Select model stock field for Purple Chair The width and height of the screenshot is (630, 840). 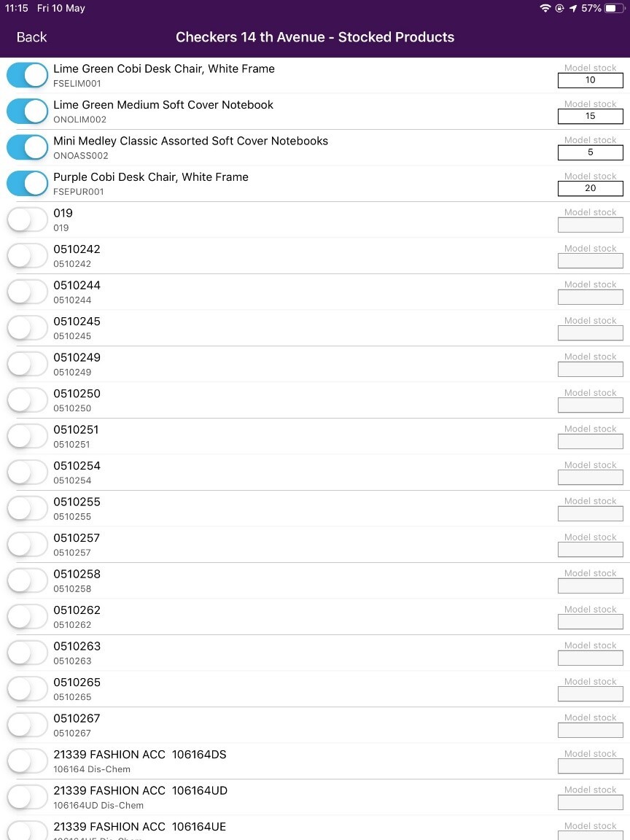click(590, 188)
